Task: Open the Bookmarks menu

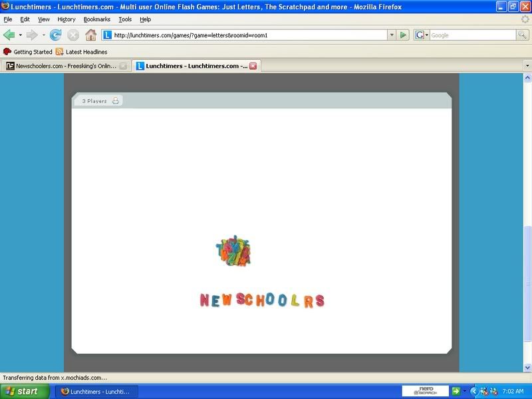Action: pyautogui.click(x=96, y=19)
